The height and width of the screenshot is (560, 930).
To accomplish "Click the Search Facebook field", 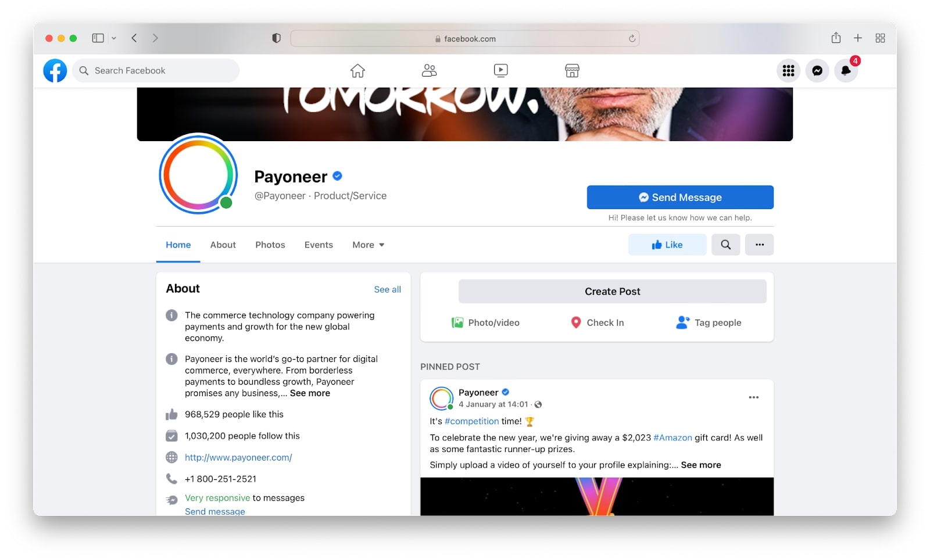I will tap(156, 71).
